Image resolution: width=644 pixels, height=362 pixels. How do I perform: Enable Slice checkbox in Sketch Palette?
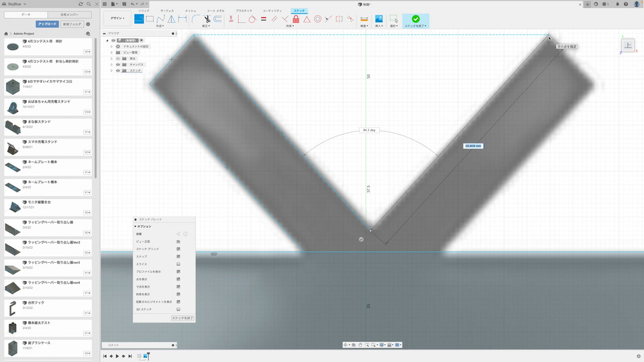(178, 264)
